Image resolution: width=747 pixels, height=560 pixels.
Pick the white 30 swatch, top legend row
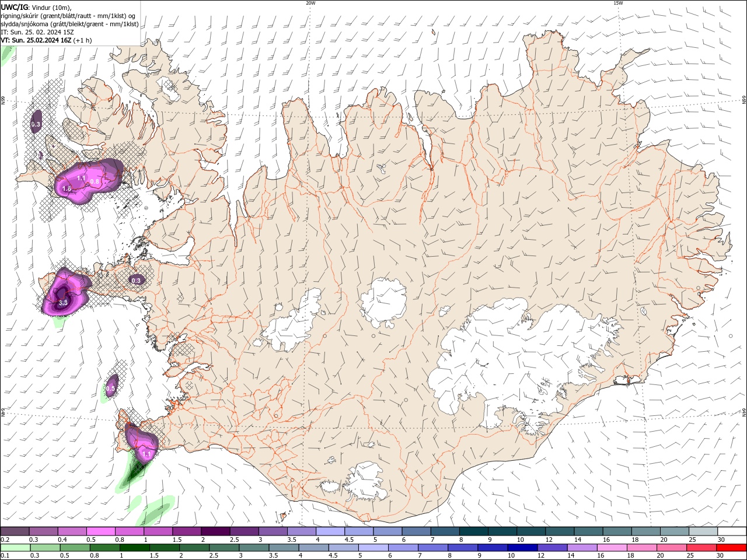coord(731,531)
